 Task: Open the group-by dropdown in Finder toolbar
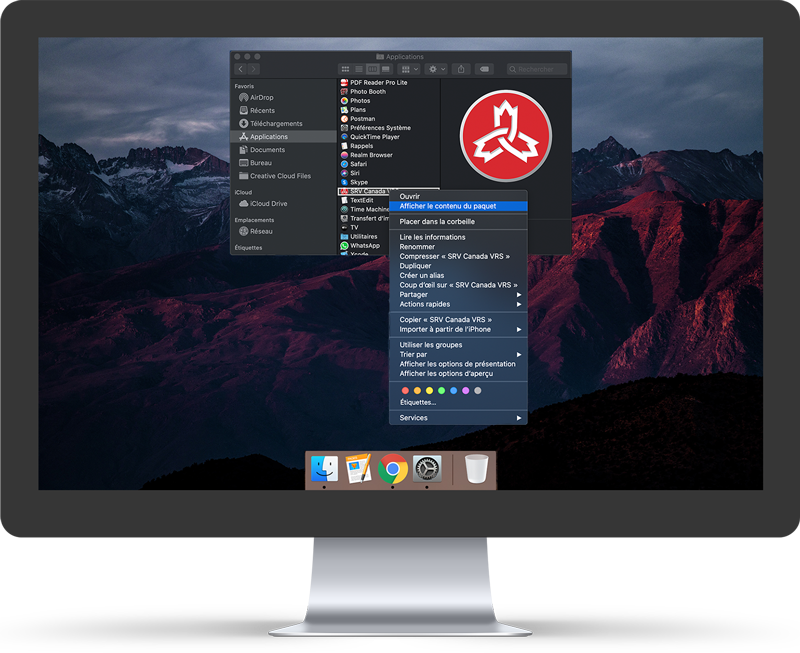[x=409, y=69]
